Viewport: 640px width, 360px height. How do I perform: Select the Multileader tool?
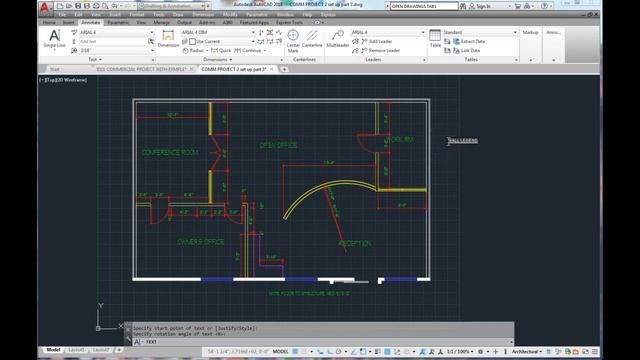[x=338, y=39]
